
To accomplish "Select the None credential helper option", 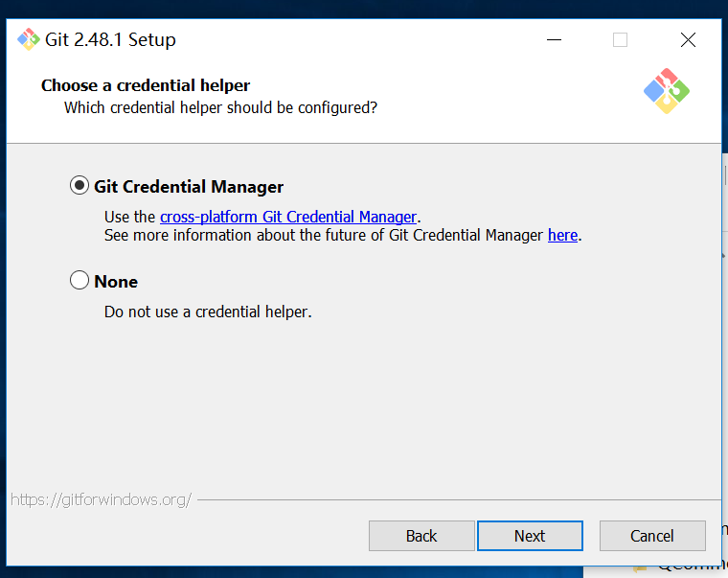I will coord(80,281).
